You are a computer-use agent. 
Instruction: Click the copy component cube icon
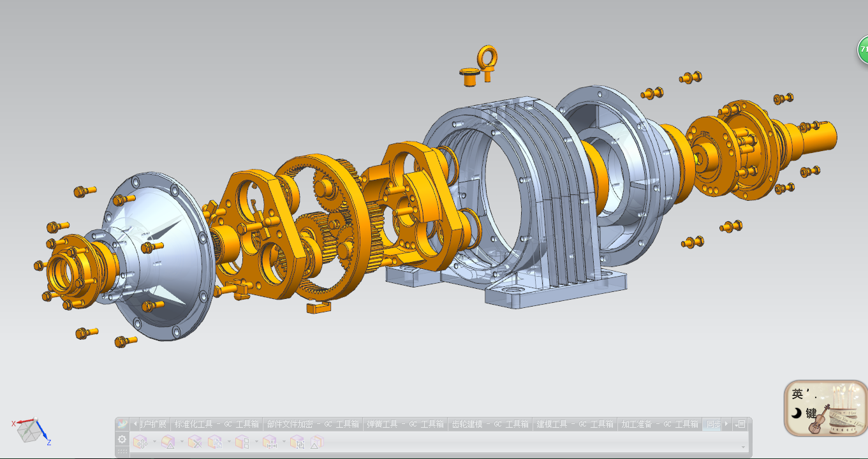click(215, 441)
